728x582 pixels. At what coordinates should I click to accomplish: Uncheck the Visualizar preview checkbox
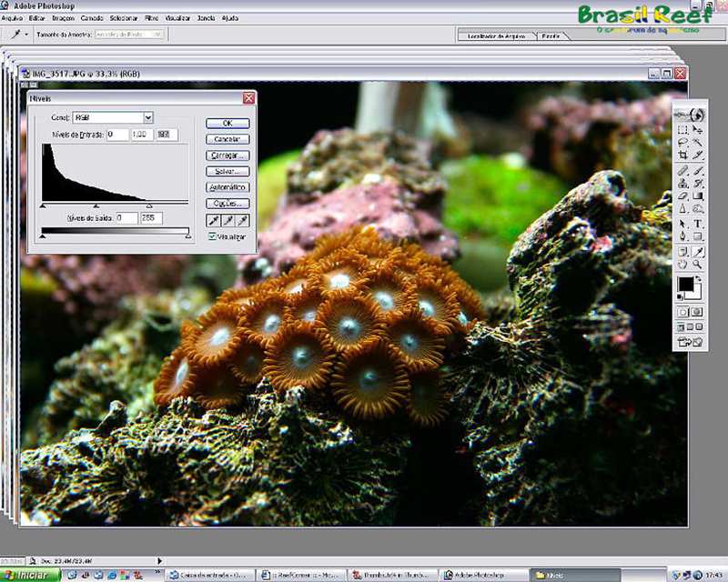(x=212, y=236)
